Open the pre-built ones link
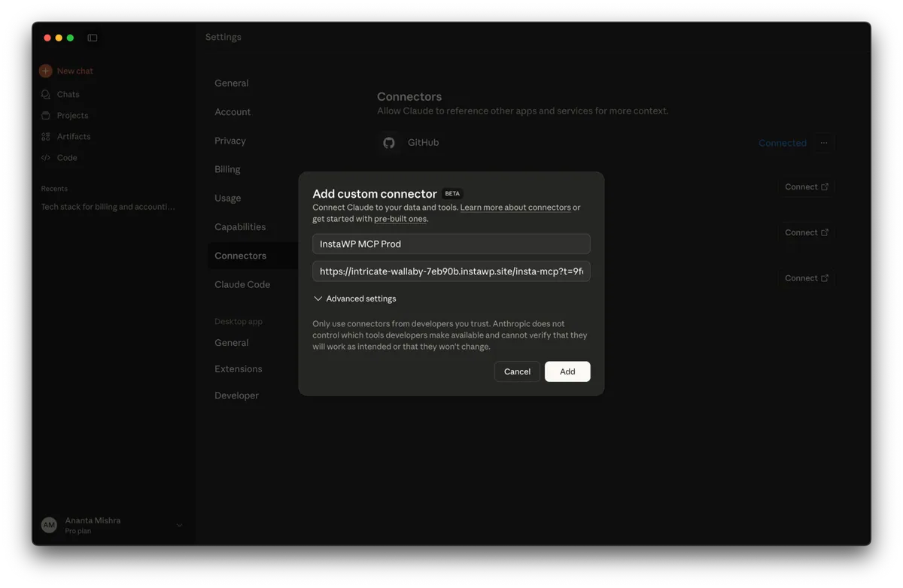The image size is (903, 588). point(400,219)
